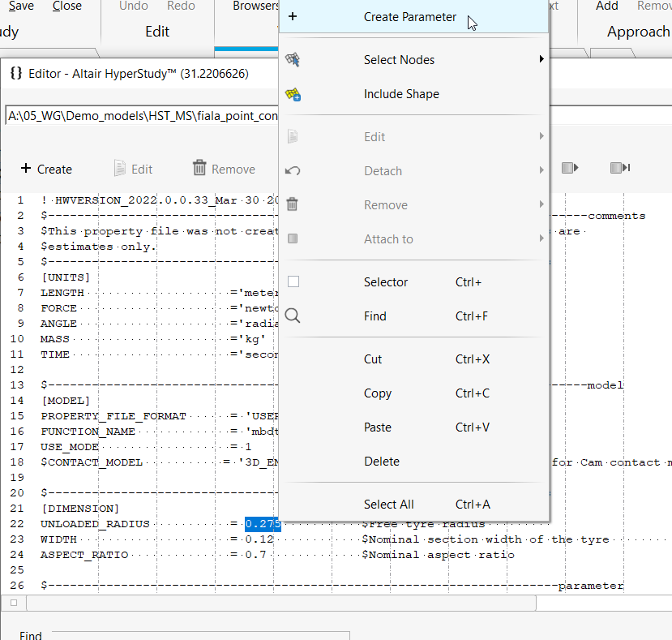Click UNLOADED_RADIUS on line 22
Screen dimensions: 672x640
coord(95,524)
